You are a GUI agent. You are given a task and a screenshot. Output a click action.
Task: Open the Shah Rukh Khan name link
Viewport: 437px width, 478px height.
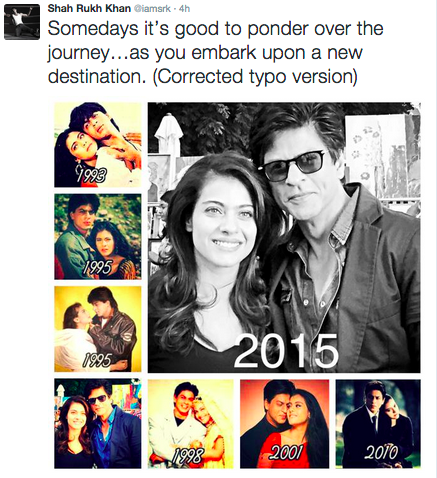[x=89, y=8]
